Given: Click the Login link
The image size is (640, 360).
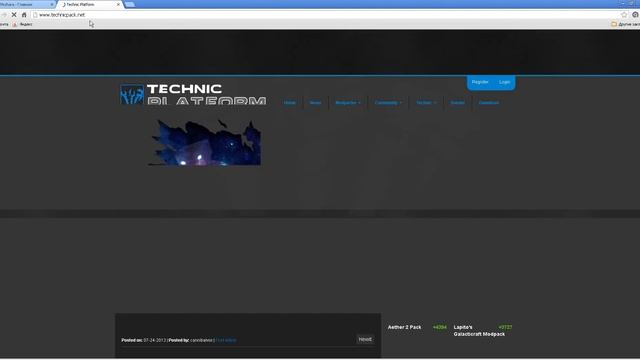Looking at the screenshot, I should pyautogui.click(x=504, y=82).
